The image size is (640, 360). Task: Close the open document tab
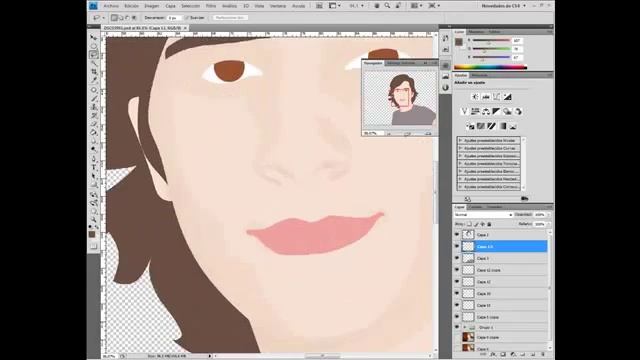coord(185,28)
